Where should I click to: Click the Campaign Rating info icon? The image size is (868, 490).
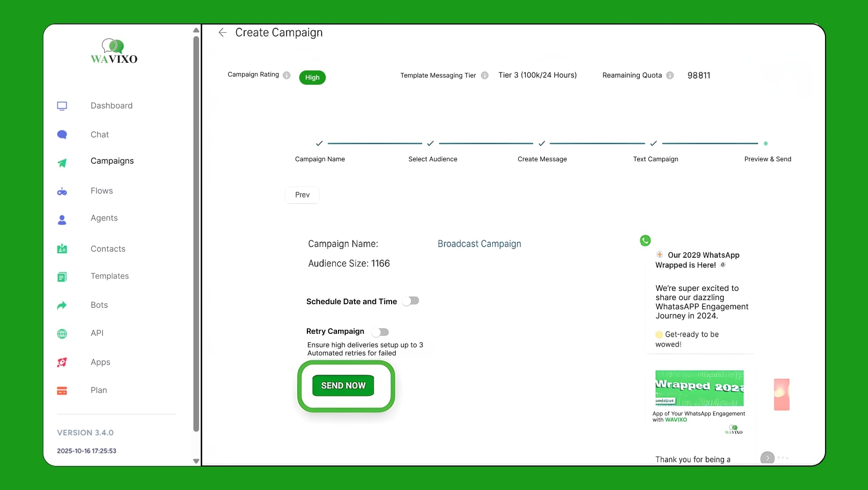[x=287, y=75]
